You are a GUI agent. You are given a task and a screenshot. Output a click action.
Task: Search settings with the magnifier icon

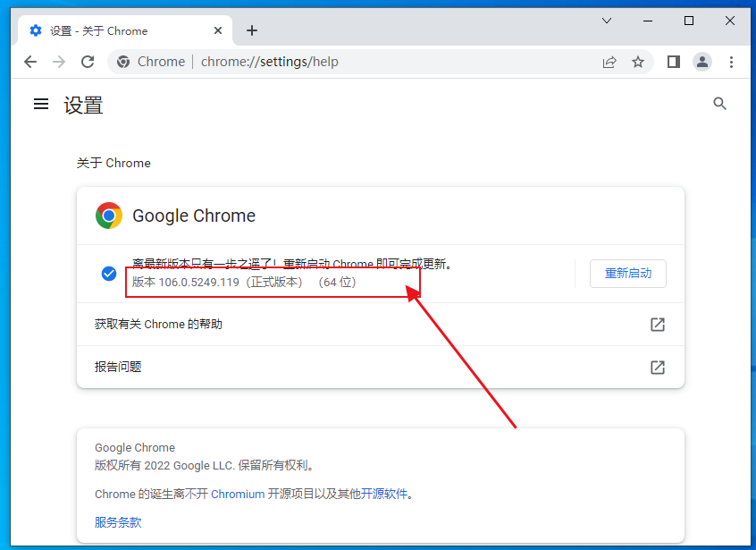[720, 103]
